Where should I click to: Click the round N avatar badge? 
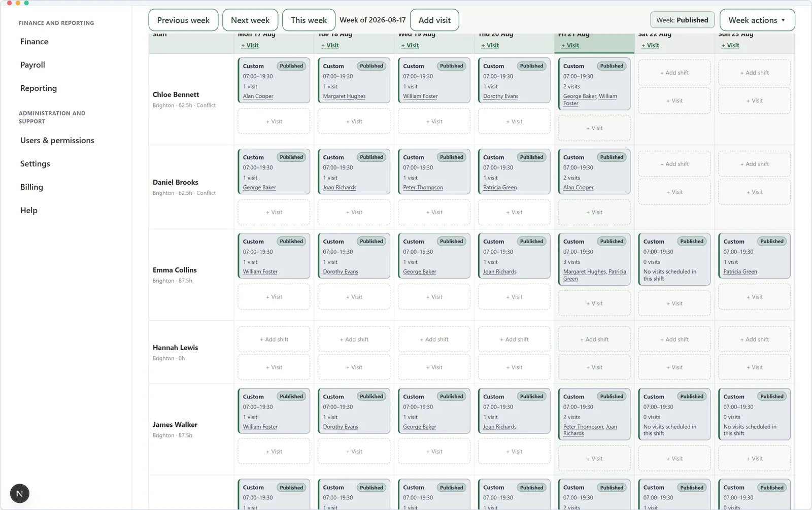(x=19, y=493)
